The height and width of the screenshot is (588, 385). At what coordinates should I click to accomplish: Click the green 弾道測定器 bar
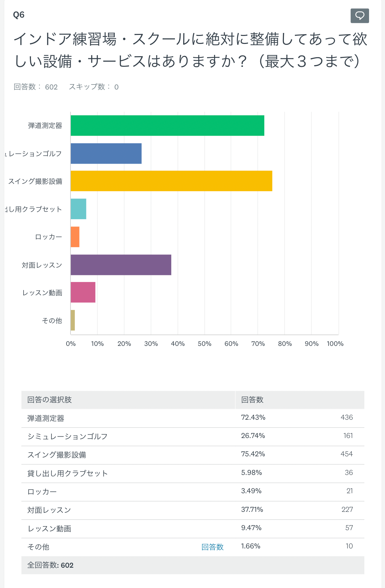[167, 125]
